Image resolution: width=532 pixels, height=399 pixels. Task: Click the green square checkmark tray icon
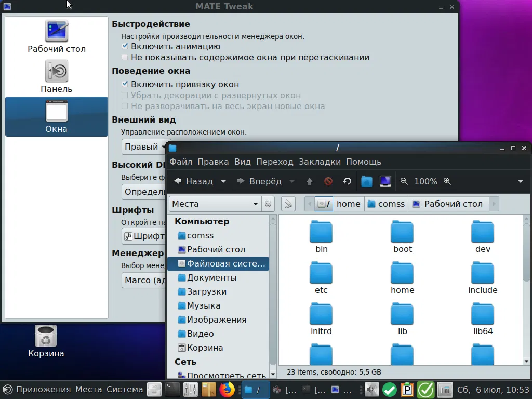click(425, 390)
